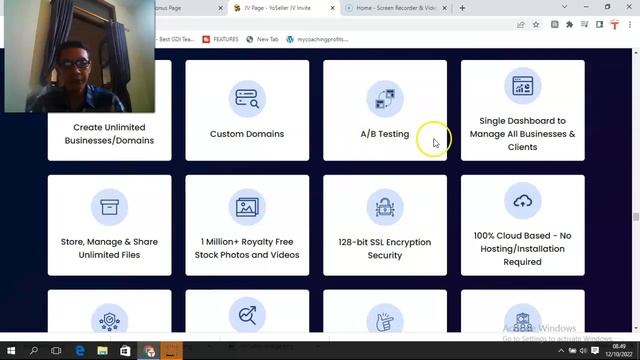
Task: Click the Custom Domains server search icon
Action: 247,99
